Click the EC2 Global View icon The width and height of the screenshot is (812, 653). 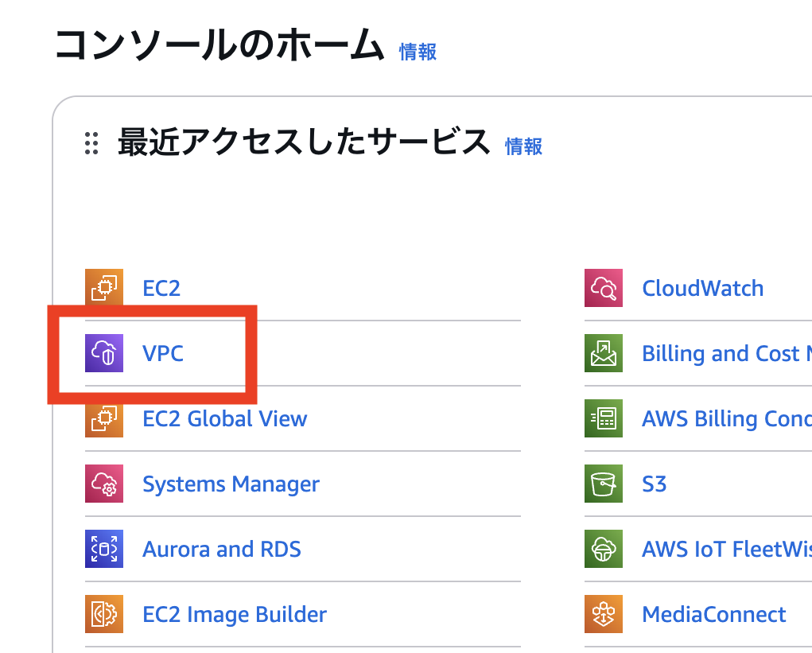[x=103, y=418]
